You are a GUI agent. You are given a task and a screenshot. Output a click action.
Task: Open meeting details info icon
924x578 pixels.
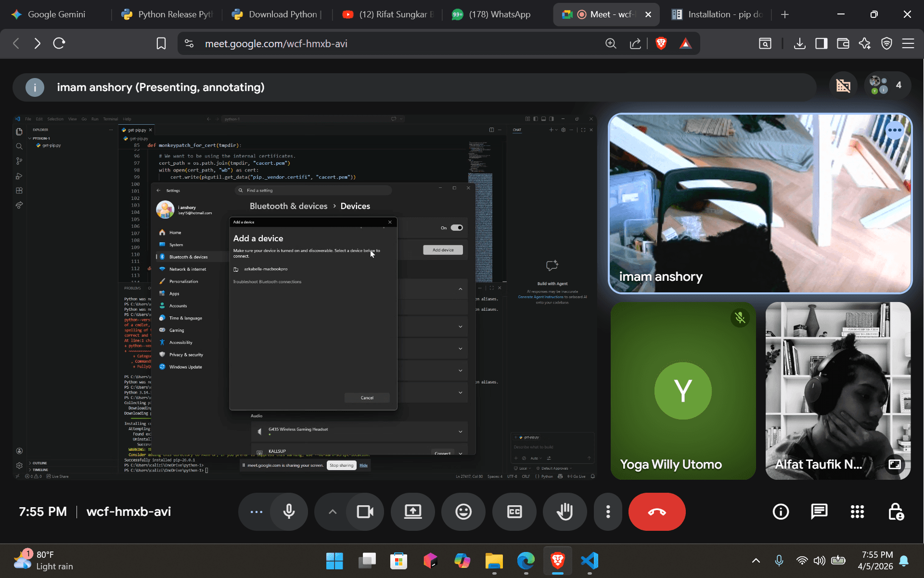pos(781,512)
